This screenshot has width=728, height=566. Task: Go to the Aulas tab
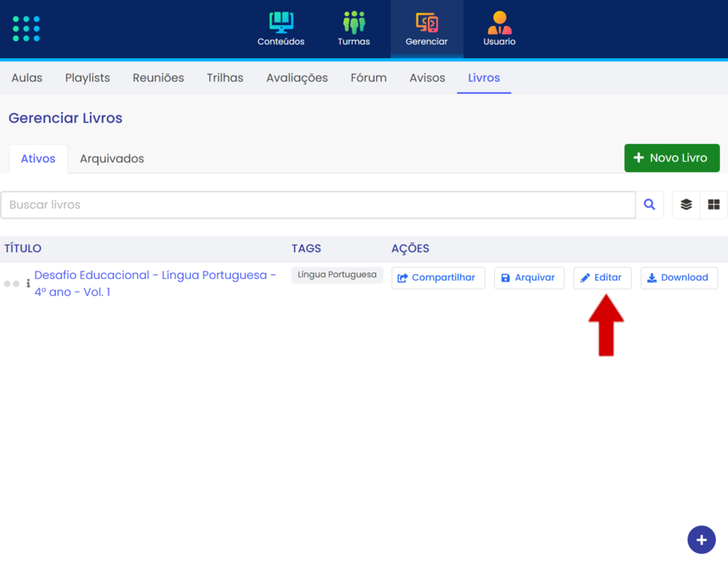(27, 78)
